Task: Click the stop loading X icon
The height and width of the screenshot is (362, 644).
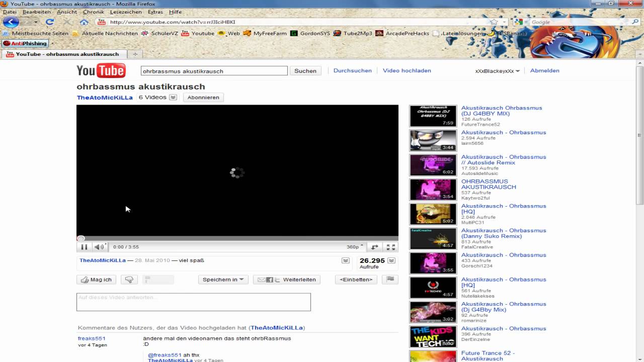Action: tap(67, 22)
